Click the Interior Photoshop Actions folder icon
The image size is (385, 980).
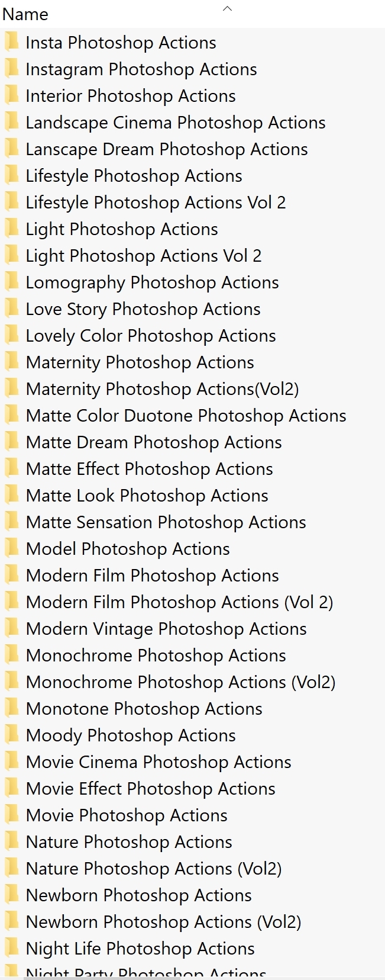(x=11, y=96)
